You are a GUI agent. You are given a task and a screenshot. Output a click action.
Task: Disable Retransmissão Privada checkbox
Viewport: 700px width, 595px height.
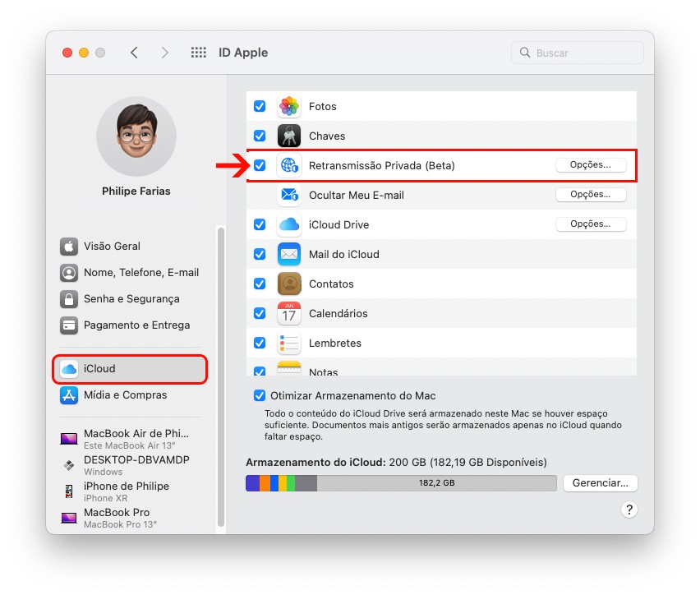tap(260, 165)
